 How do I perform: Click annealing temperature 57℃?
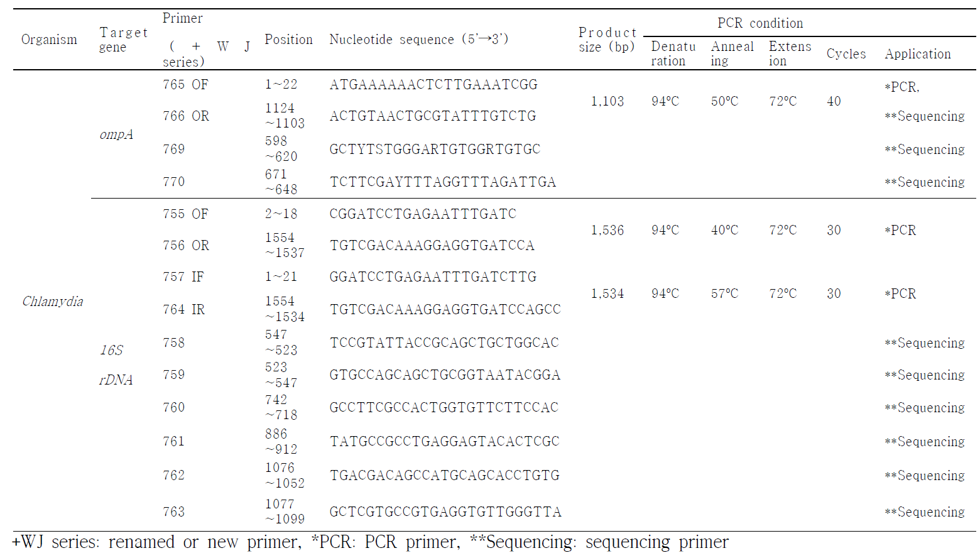coord(724,294)
